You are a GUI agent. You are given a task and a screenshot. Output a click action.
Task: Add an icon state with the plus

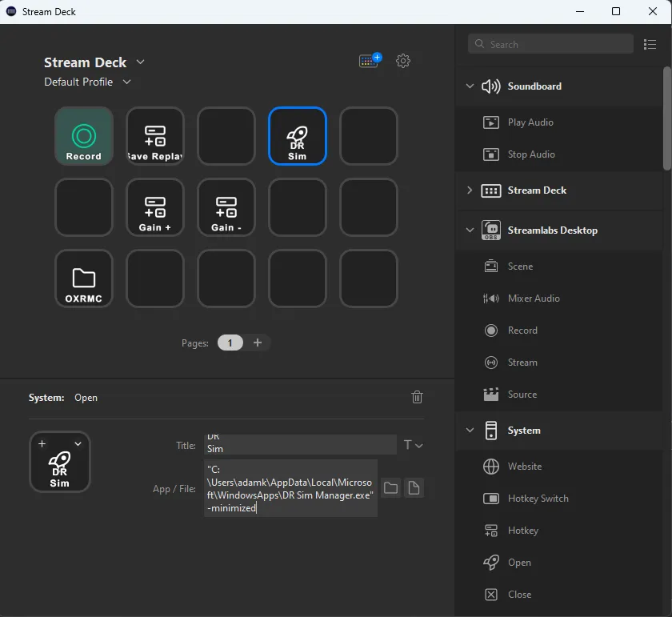(x=42, y=444)
